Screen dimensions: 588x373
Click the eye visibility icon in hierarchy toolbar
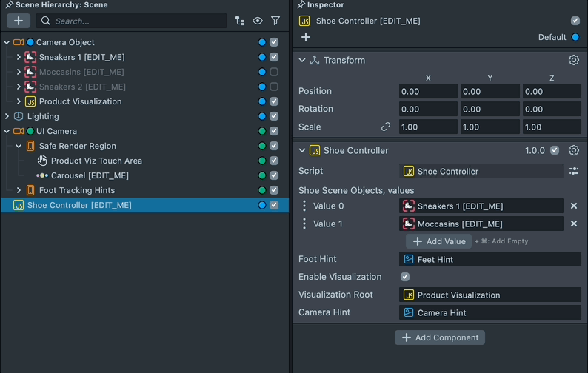[258, 21]
